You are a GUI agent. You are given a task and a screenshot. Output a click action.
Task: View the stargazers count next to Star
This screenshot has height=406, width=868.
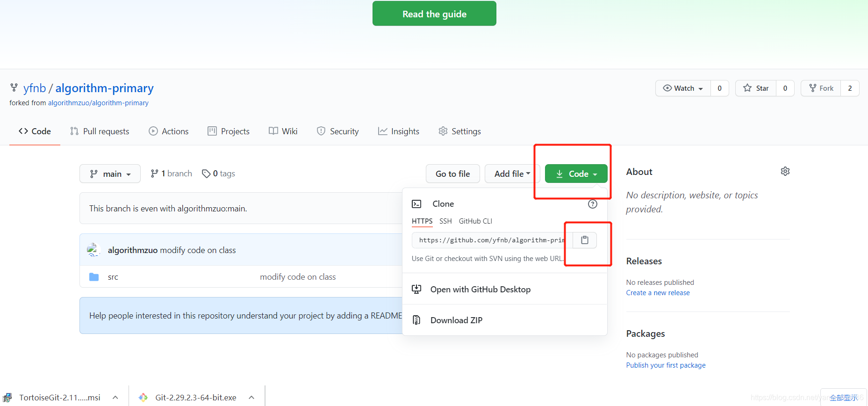point(785,88)
